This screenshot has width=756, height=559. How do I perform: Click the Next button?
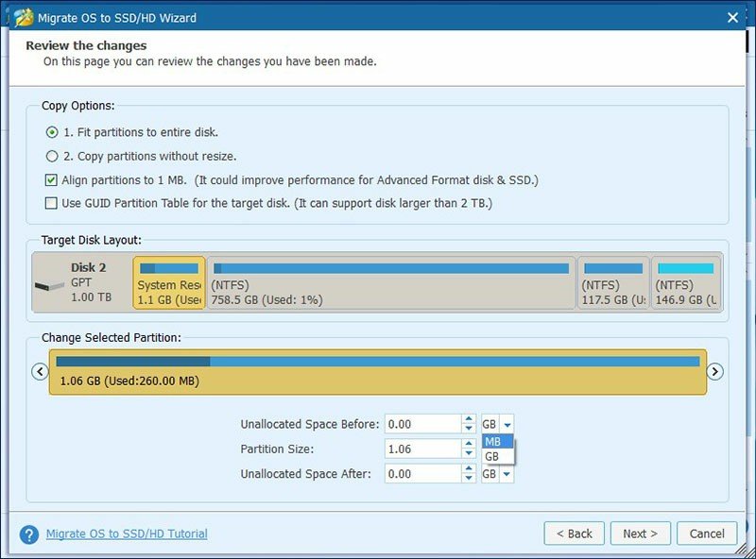640,533
